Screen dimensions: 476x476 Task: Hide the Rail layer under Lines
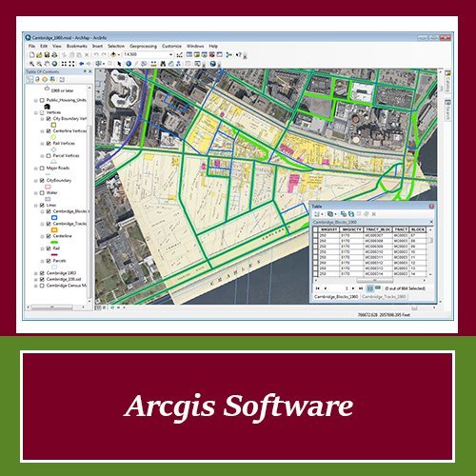click(x=49, y=248)
